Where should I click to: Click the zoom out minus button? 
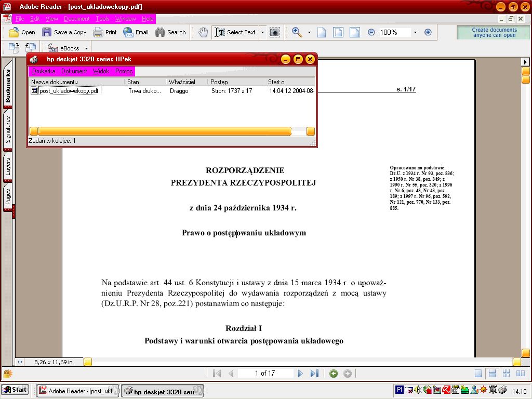[x=371, y=32]
